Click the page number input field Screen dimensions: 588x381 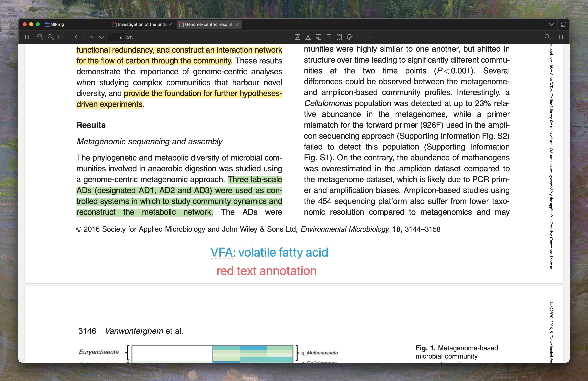tap(116, 37)
